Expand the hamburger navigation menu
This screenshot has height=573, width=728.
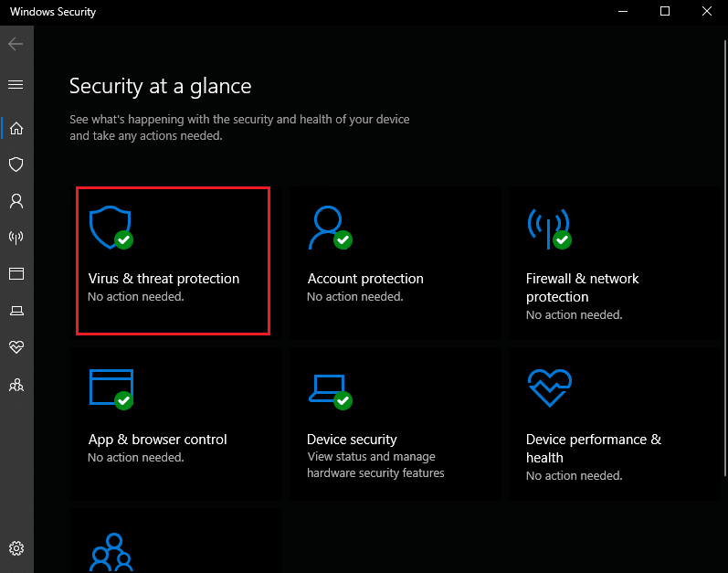16,84
